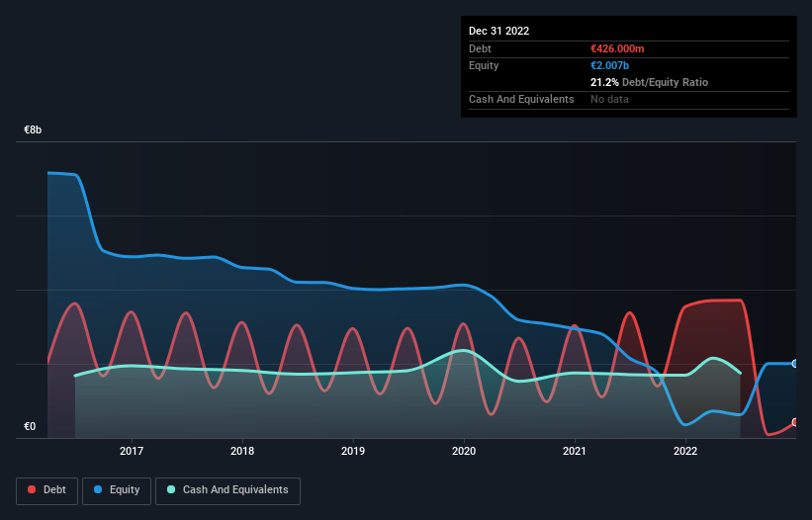Select the 2019 x-axis label

tap(353, 451)
